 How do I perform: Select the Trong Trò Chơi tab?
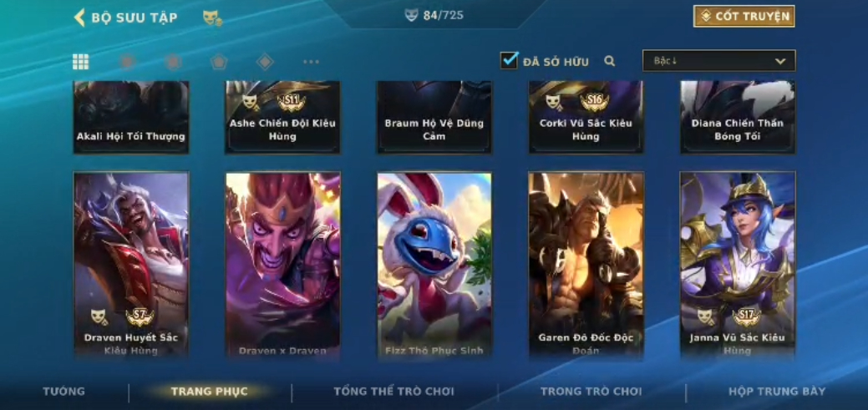point(591,392)
